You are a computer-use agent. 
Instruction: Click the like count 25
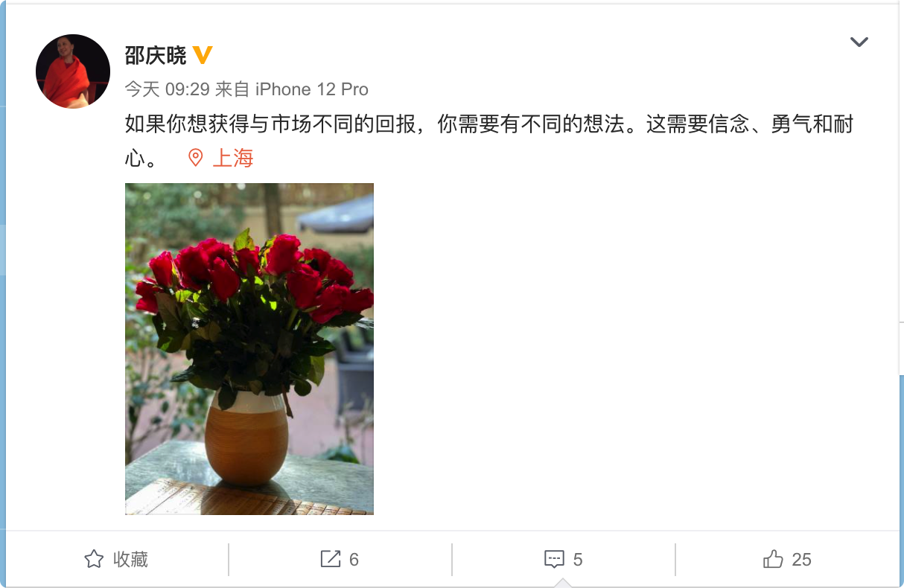(x=802, y=560)
